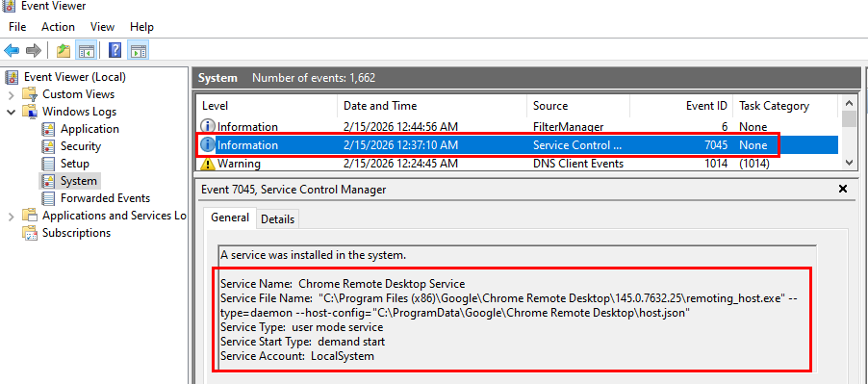Viewport: 868px width, 384px height.
Task: Switch to the General tab
Action: pyautogui.click(x=230, y=218)
